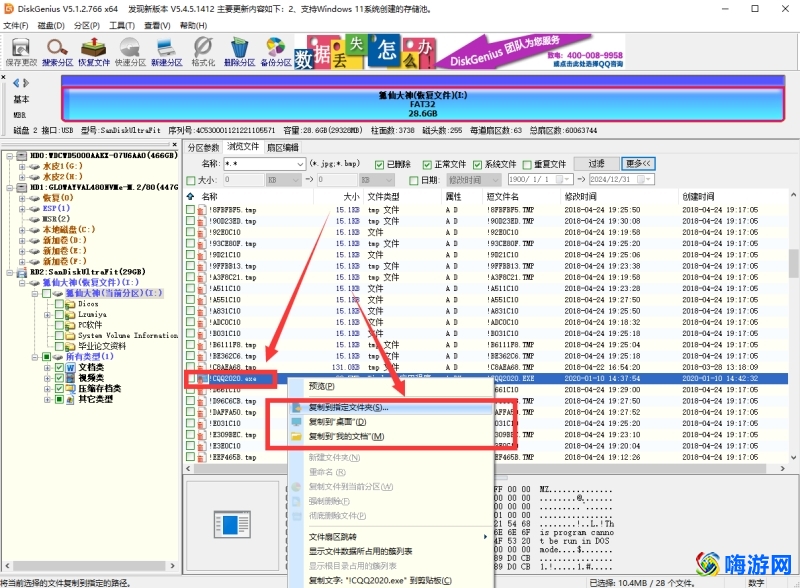
Task: Sort by the 大小 column header
Action: (352, 197)
